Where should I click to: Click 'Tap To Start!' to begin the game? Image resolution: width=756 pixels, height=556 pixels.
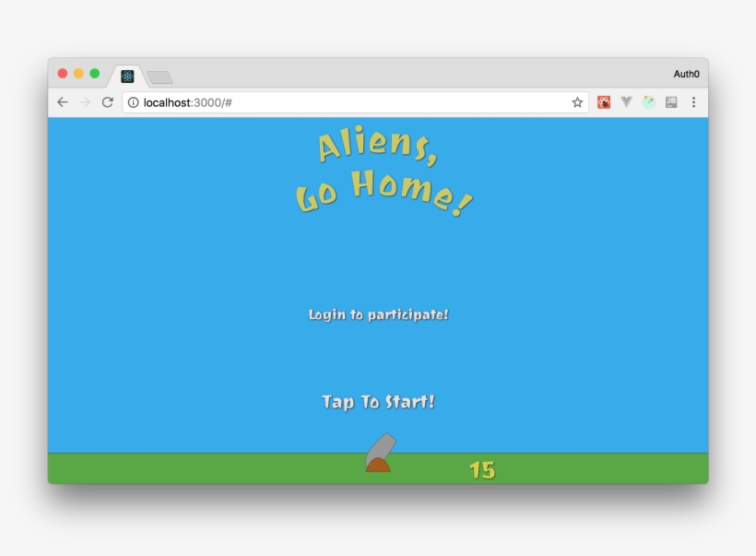[x=379, y=402]
